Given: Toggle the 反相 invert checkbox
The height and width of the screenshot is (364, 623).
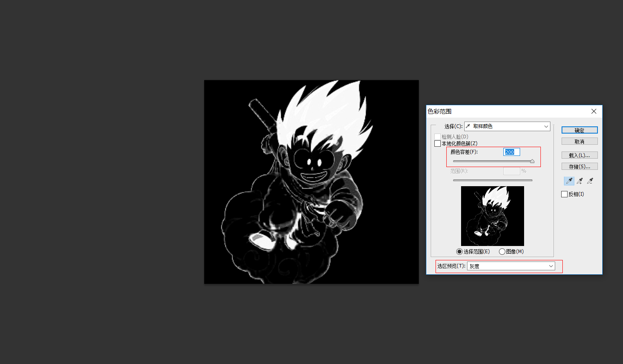Looking at the screenshot, I should 564,194.
